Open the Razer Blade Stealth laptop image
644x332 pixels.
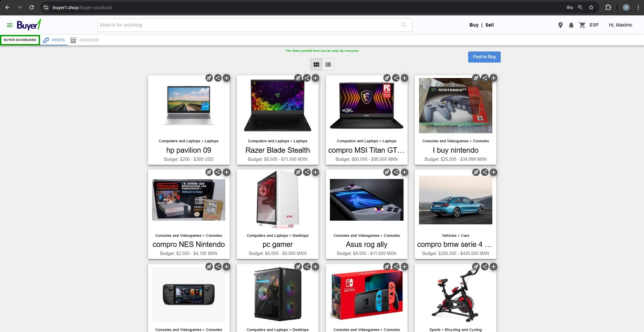coord(278,105)
